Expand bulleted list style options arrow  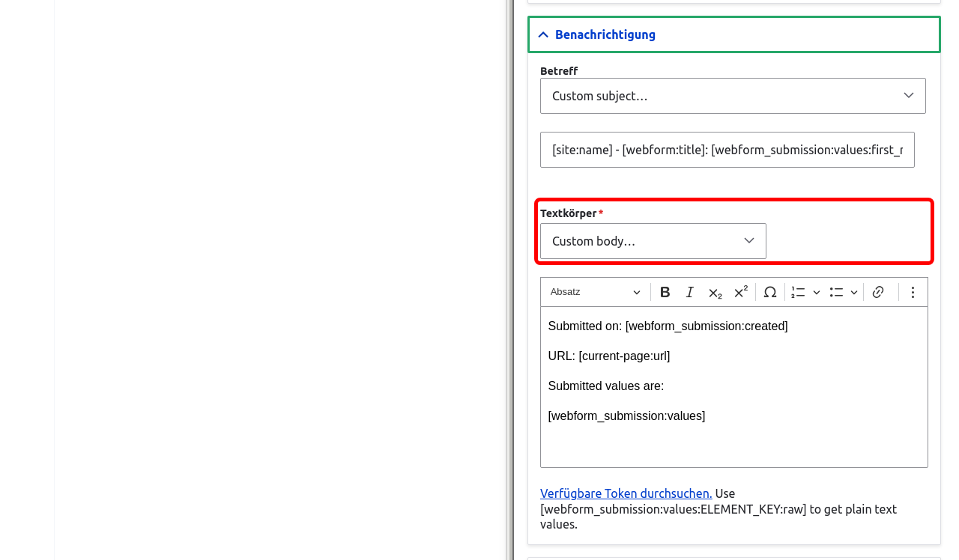pos(854,292)
